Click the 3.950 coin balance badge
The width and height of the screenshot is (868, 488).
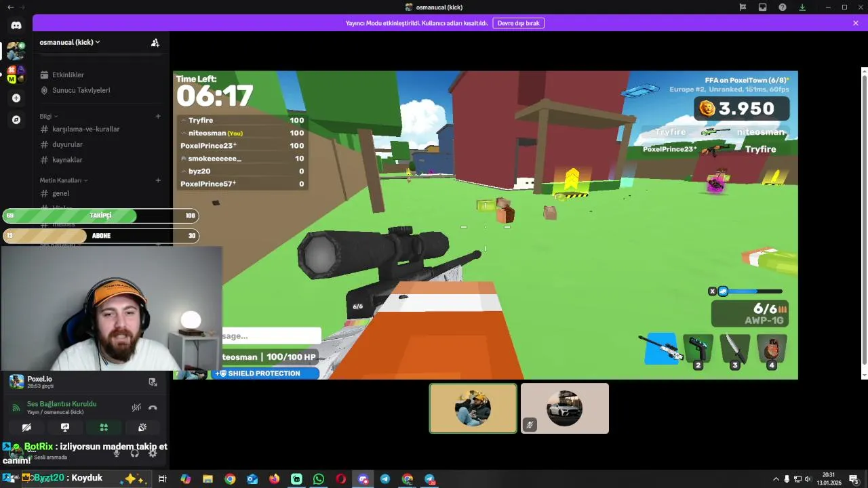(741, 108)
